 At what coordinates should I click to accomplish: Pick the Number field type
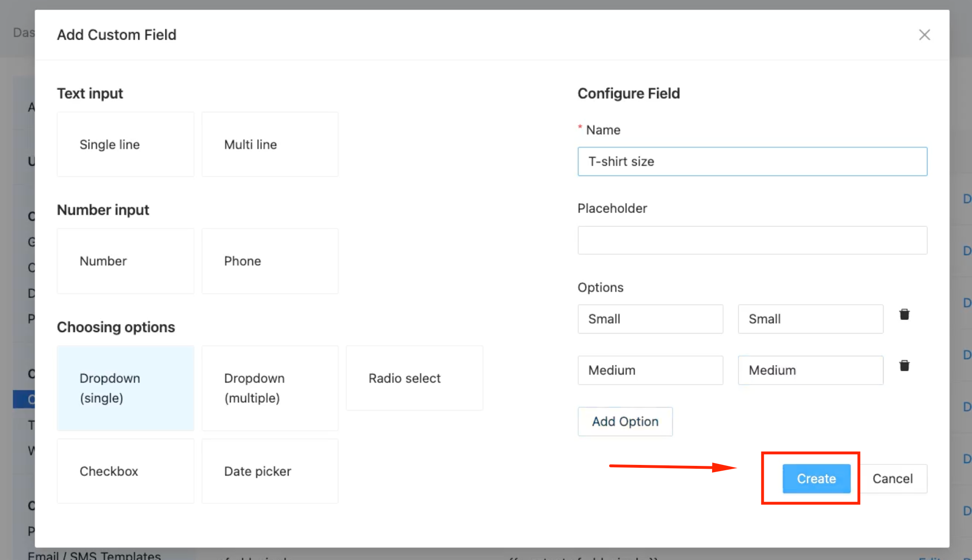pyautogui.click(x=125, y=261)
